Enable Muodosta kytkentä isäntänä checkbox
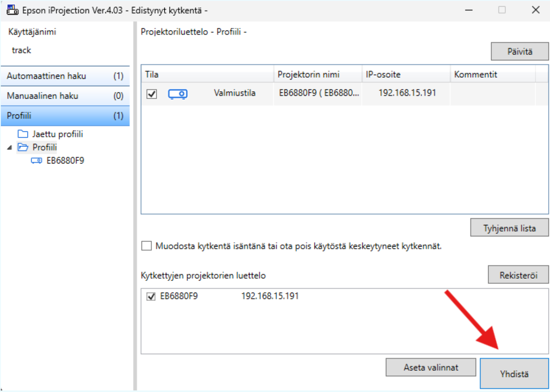Image resolution: width=550 pixels, height=392 pixels. (x=147, y=246)
